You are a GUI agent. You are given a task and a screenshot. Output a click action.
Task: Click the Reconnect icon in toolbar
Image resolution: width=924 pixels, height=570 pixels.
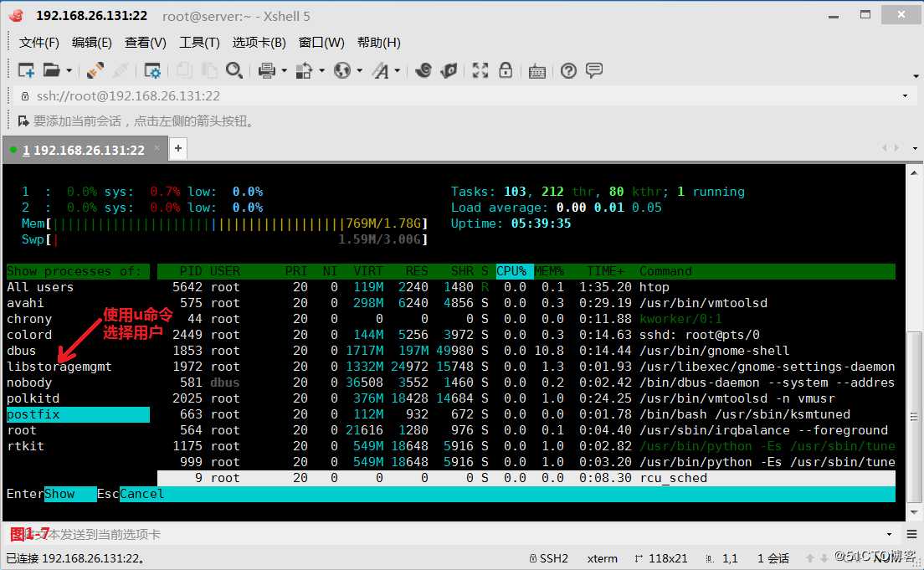(x=95, y=71)
